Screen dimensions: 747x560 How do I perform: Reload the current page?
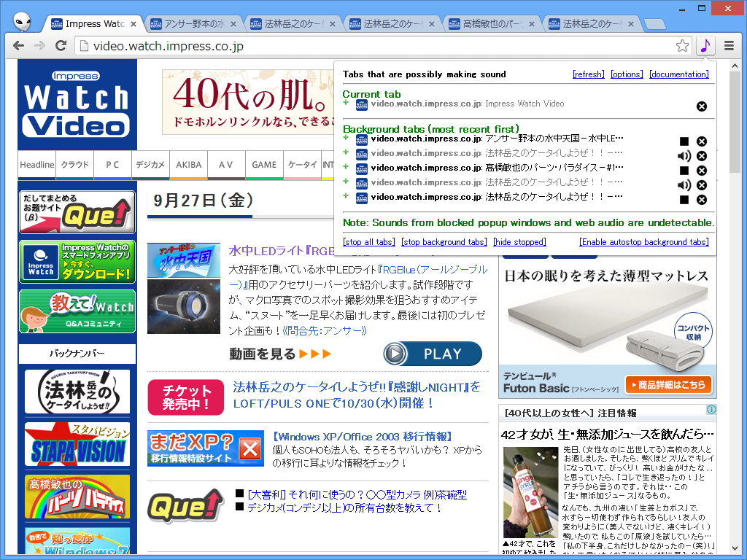tap(61, 45)
